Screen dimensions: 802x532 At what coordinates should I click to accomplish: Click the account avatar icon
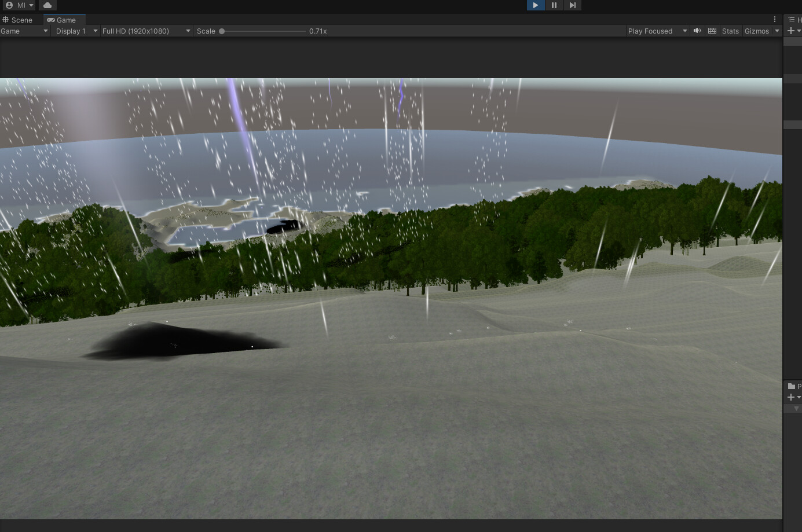tap(9, 5)
